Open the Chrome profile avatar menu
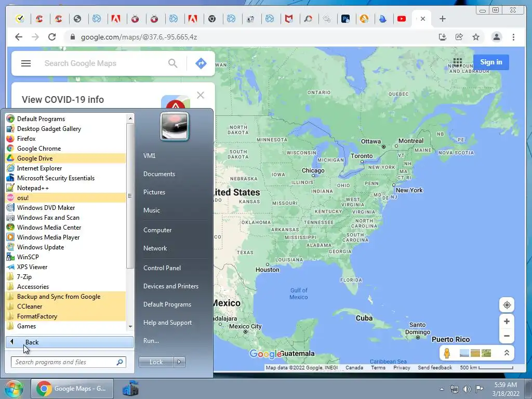 tap(496, 37)
